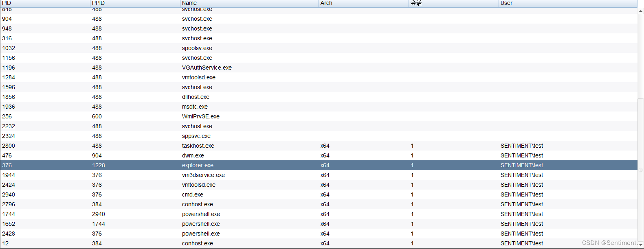Viewport: 644px width, 249px height.
Task: Select the vmtoolsd.exe row with PID 2424
Action: point(319,185)
